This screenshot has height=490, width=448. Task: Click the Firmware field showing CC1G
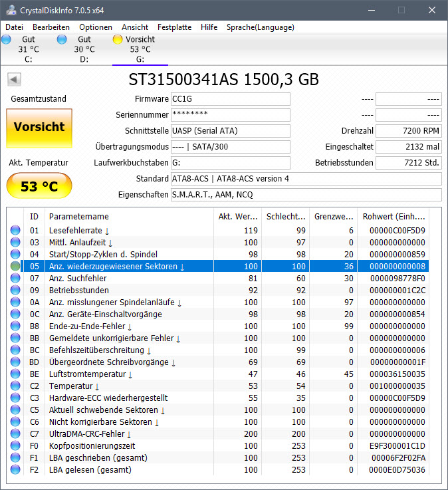click(x=231, y=99)
